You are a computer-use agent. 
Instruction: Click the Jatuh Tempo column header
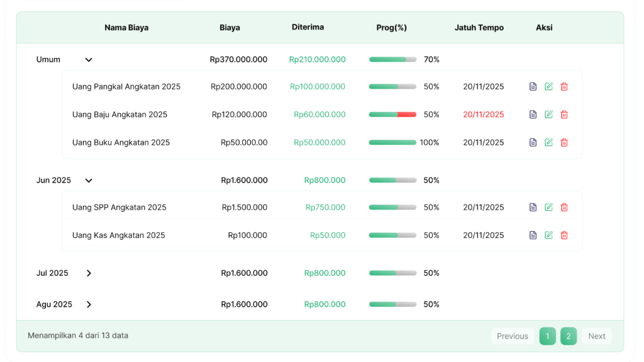[x=479, y=28]
